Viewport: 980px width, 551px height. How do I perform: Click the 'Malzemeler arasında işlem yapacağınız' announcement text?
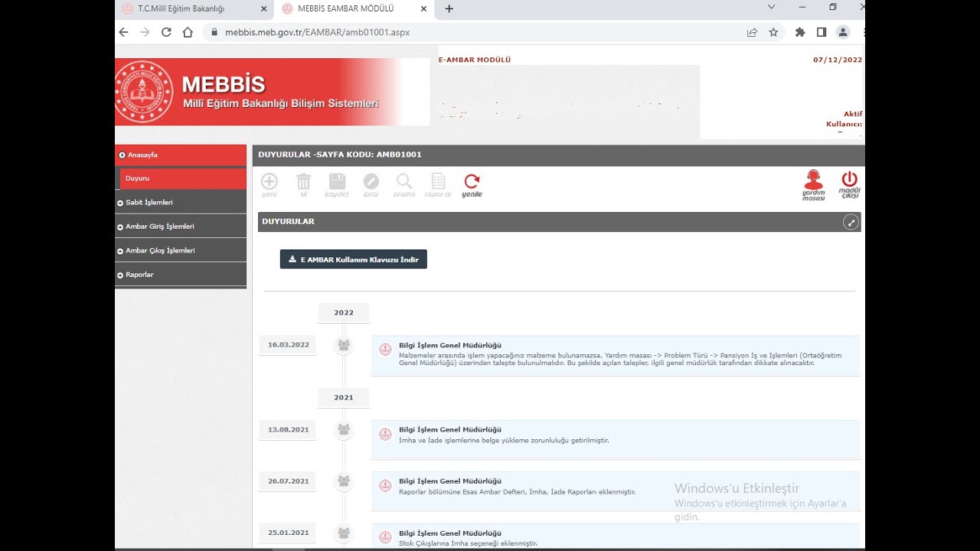[x=620, y=359]
